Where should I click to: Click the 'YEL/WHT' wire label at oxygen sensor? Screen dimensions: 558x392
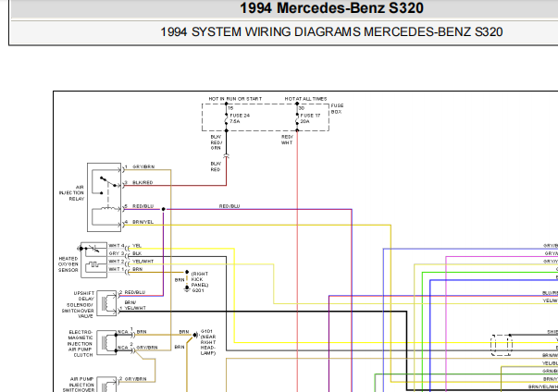coord(143,262)
